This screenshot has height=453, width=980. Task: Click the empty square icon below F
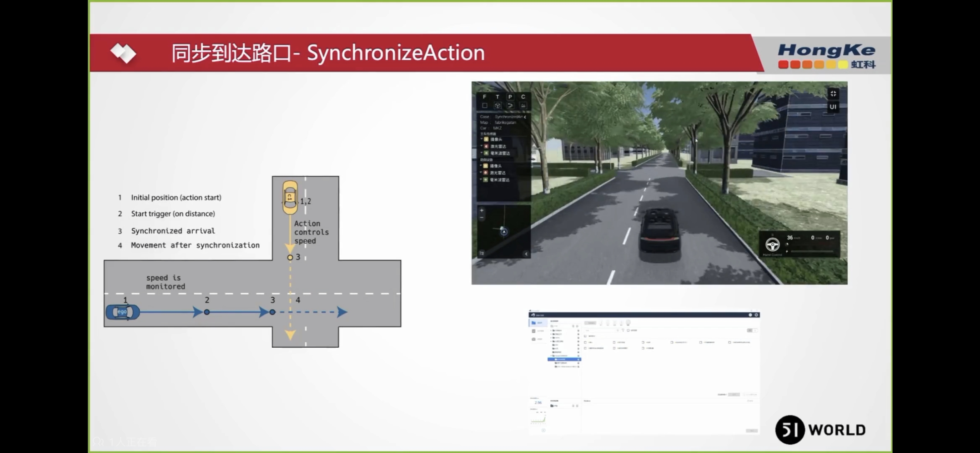tap(485, 105)
